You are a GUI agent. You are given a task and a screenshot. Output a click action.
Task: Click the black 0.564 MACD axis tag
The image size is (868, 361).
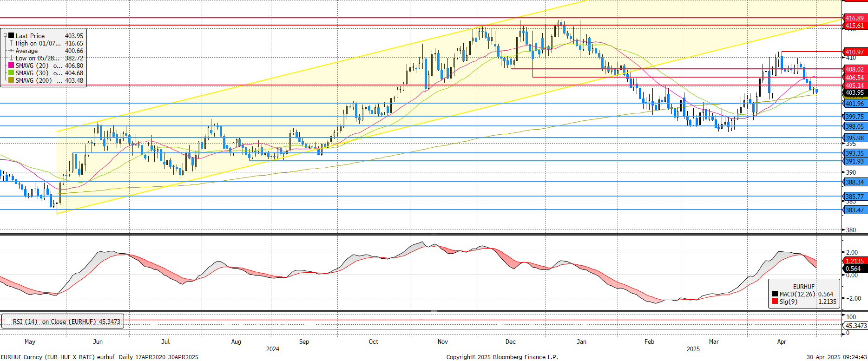pyautogui.click(x=854, y=269)
